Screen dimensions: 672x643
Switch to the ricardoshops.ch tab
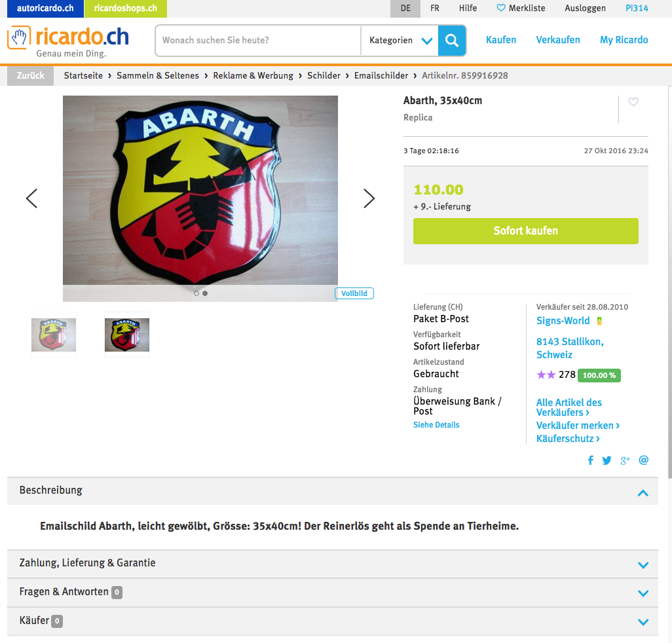[x=126, y=9]
